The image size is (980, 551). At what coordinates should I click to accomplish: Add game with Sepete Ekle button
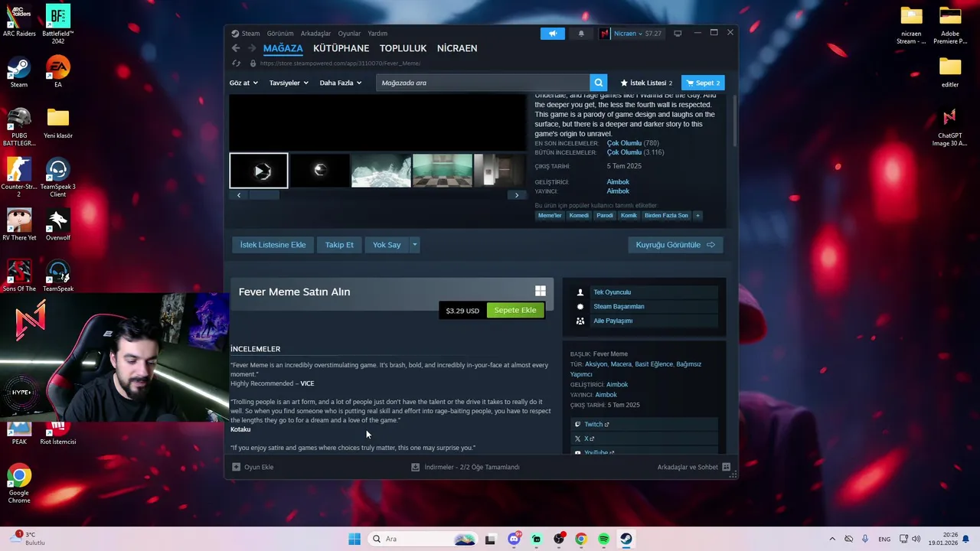pyautogui.click(x=515, y=310)
